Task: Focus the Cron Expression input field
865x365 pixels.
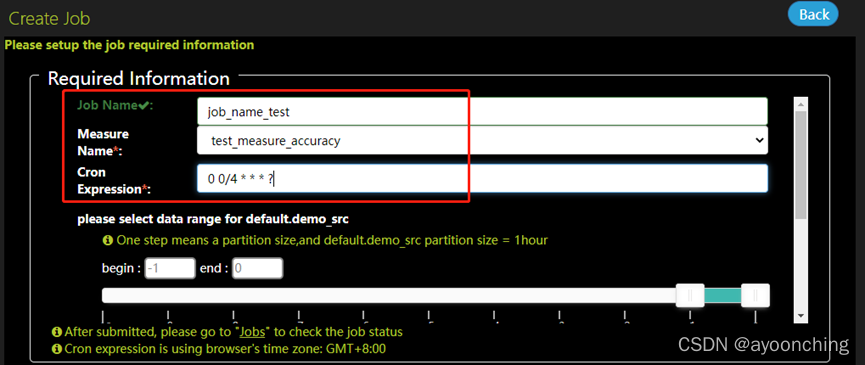Action: (482, 179)
